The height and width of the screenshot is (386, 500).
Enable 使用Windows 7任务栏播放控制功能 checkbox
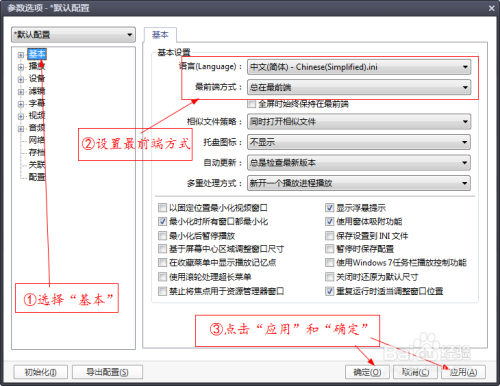coord(329,263)
